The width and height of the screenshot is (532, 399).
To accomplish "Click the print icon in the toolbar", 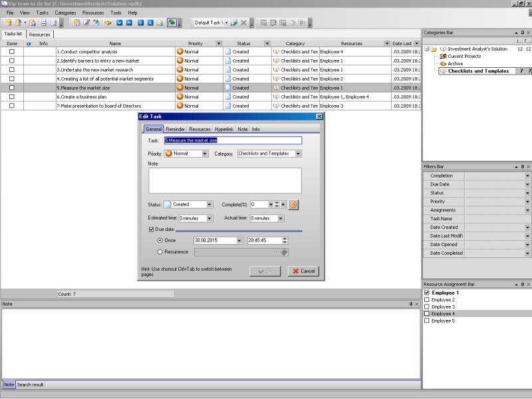I will pos(43,23).
